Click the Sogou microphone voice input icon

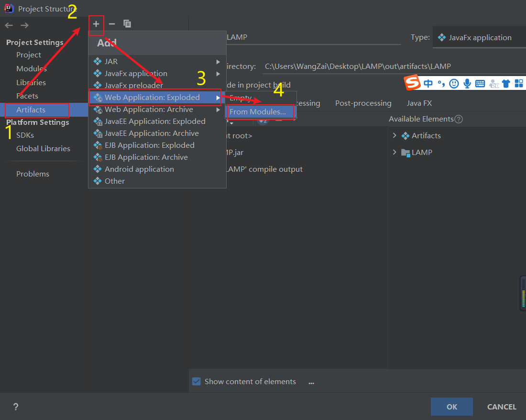point(467,83)
